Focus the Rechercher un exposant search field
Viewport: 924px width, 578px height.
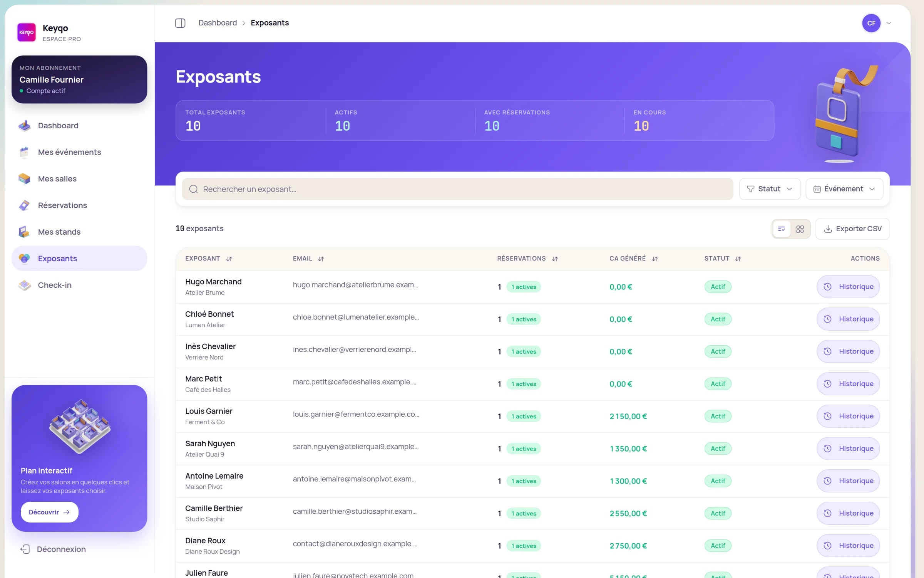(457, 189)
